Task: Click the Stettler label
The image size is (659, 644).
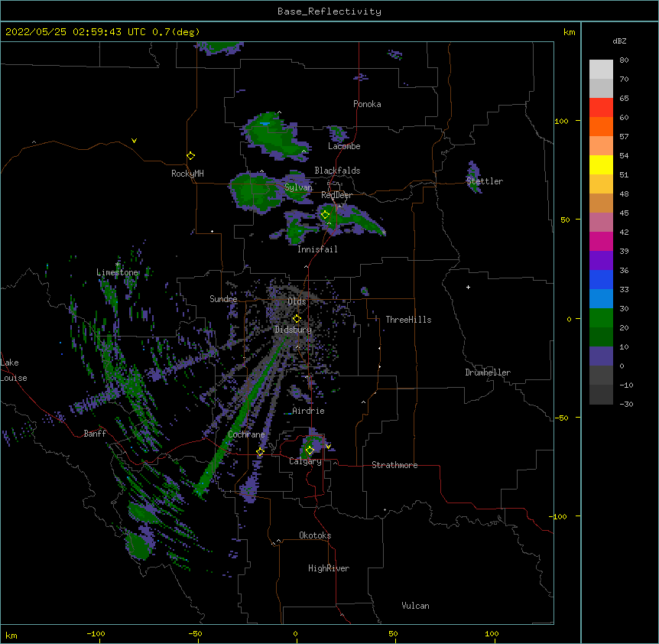Action: tap(485, 181)
